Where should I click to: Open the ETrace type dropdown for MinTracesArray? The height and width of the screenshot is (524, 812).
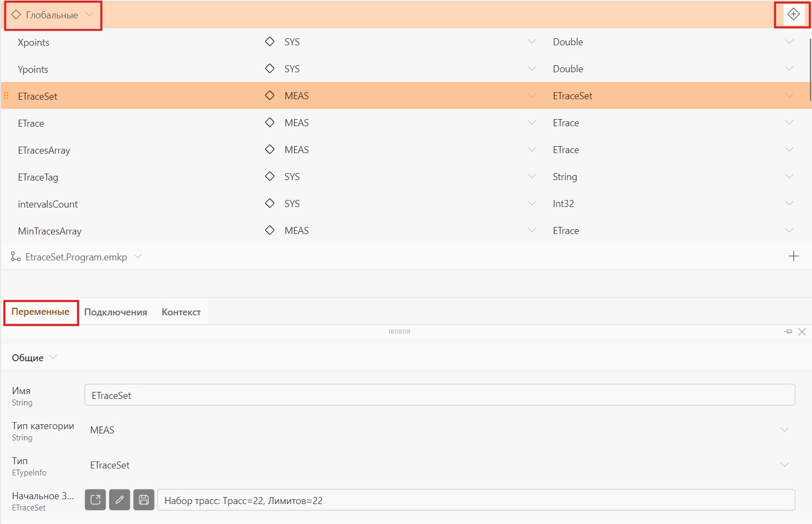(x=789, y=230)
